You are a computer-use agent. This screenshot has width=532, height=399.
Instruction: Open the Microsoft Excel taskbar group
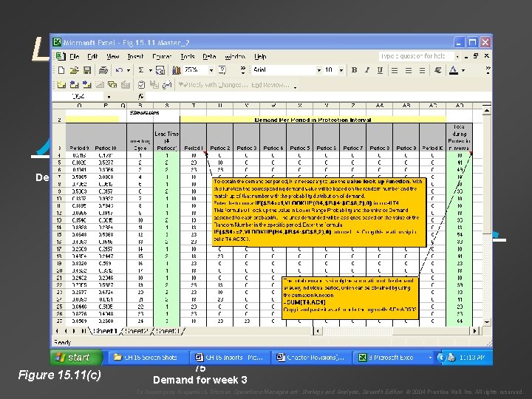coord(394,358)
